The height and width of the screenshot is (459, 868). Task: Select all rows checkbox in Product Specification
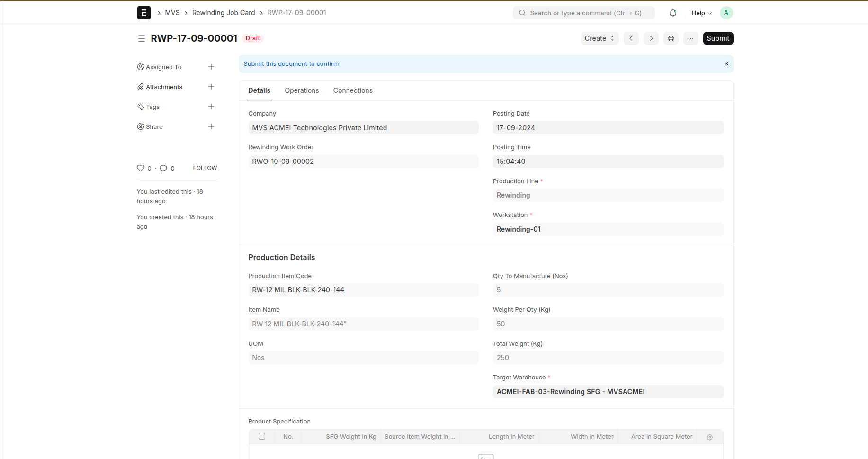pos(262,436)
